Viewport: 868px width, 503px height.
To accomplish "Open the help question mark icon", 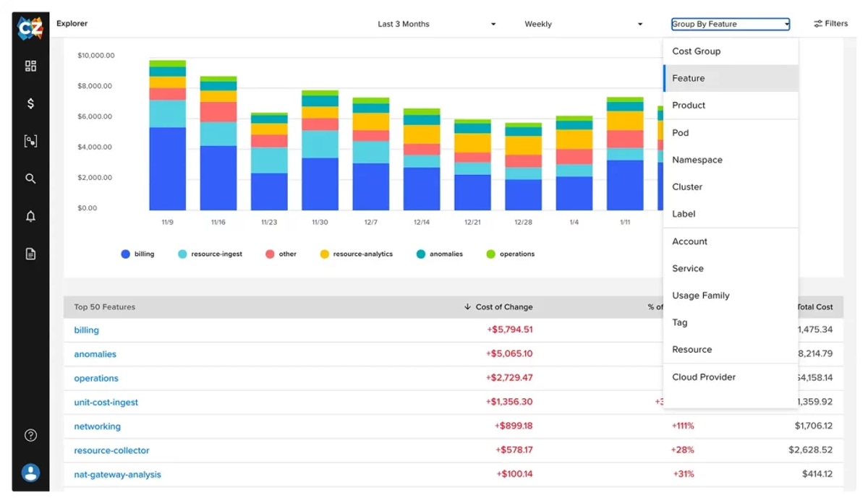I will click(x=30, y=435).
